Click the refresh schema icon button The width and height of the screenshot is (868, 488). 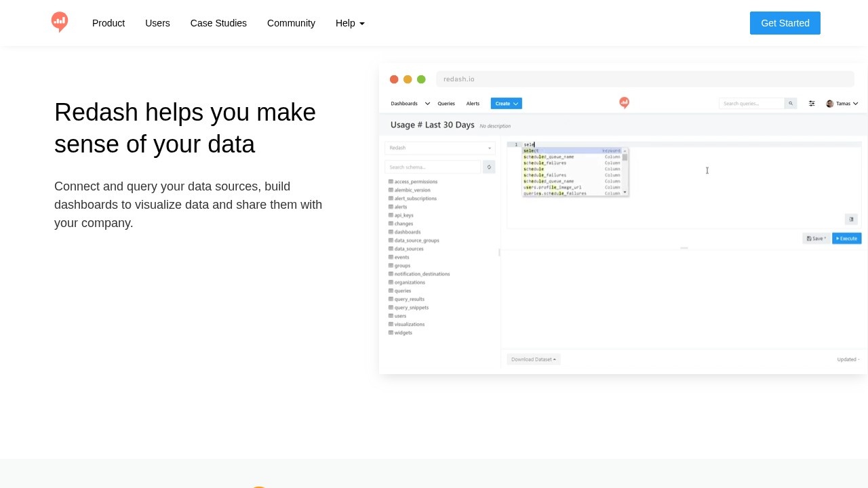pos(489,167)
